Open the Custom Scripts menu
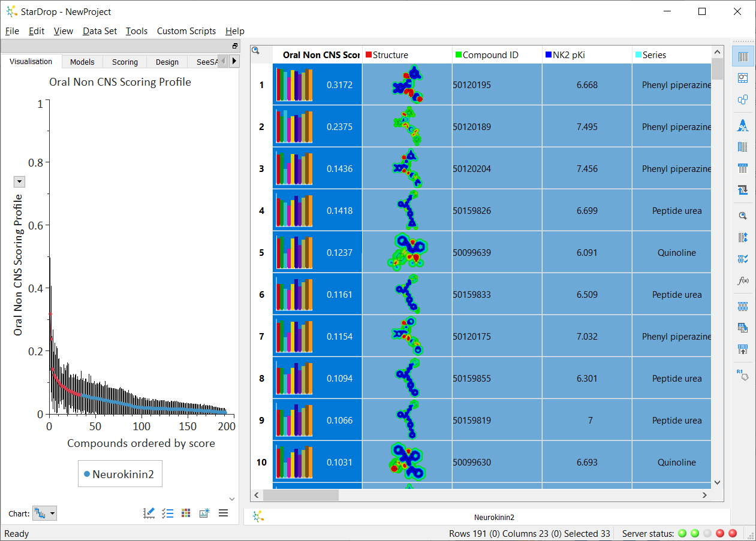 [x=186, y=31]
